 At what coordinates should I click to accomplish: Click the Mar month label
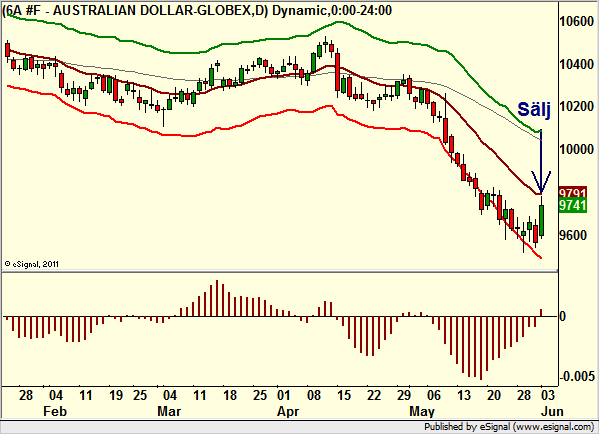[169, 411]
